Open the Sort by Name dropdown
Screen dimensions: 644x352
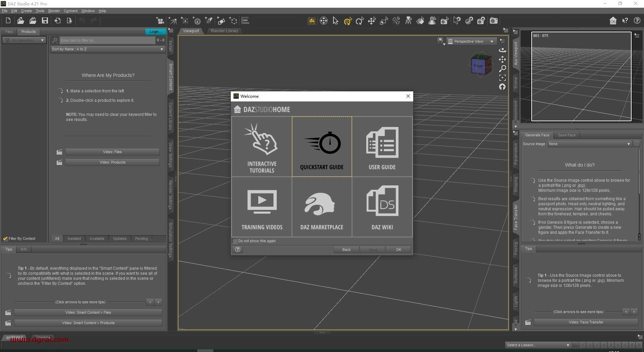[x=108, y=49]
